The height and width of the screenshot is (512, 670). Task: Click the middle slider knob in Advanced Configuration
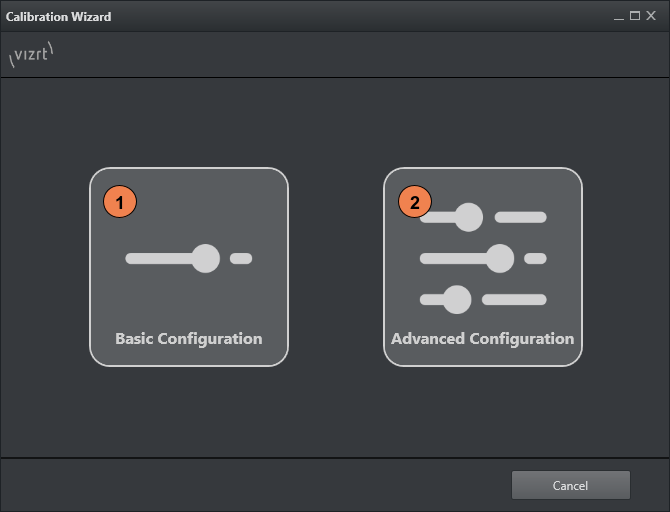tap(499, 258)
